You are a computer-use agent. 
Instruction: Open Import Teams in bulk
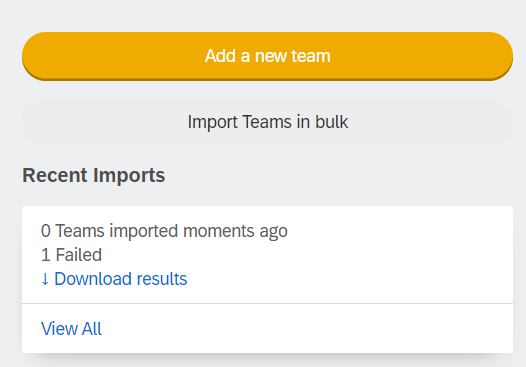[267, 122]
